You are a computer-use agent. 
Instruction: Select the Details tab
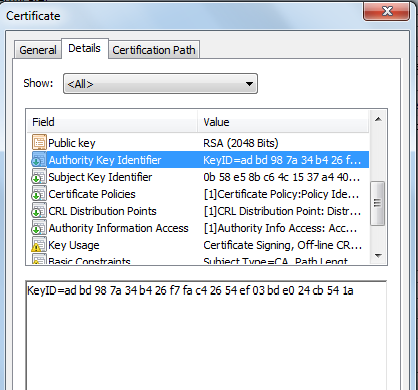click(84, 49)
